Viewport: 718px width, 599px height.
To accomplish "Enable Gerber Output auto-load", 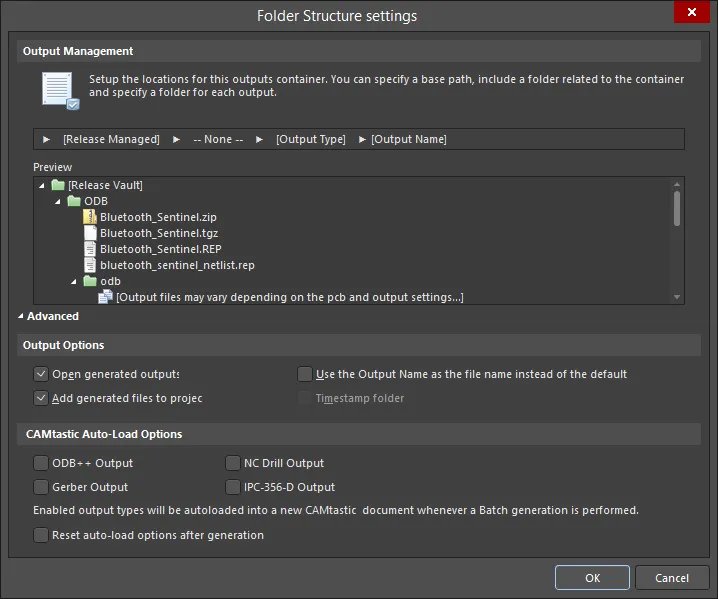I will click(41, 487).
